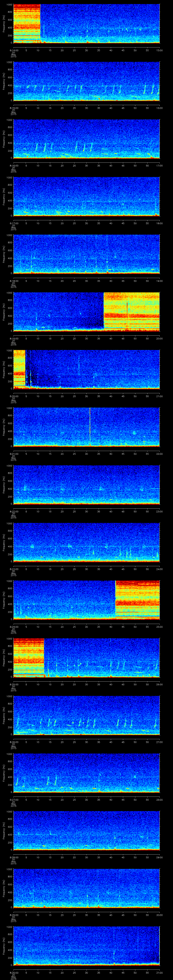Open the spectrogram panel starting at 8:23:00
Image resolution: width=173 pixels, height=980 pixels.
tap(87, 542)
